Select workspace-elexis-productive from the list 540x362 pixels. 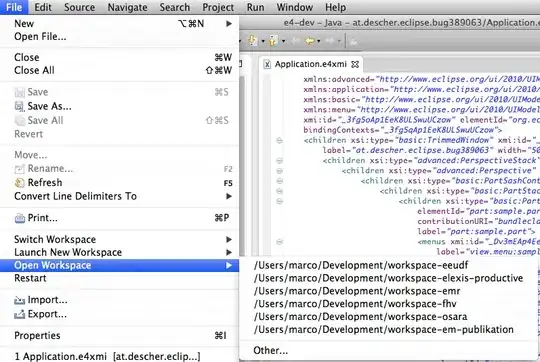point(388,278)
